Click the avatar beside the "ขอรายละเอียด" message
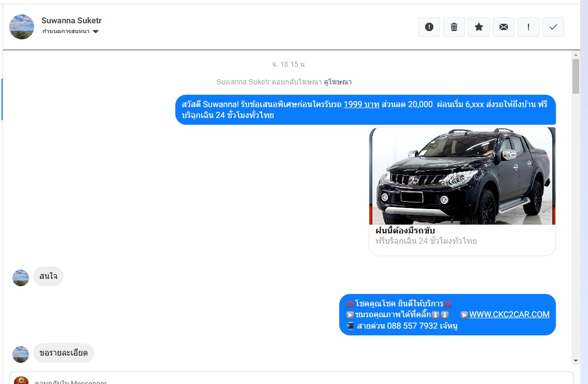The height and width of the screenshot is (384, 588). click(21, 354)
